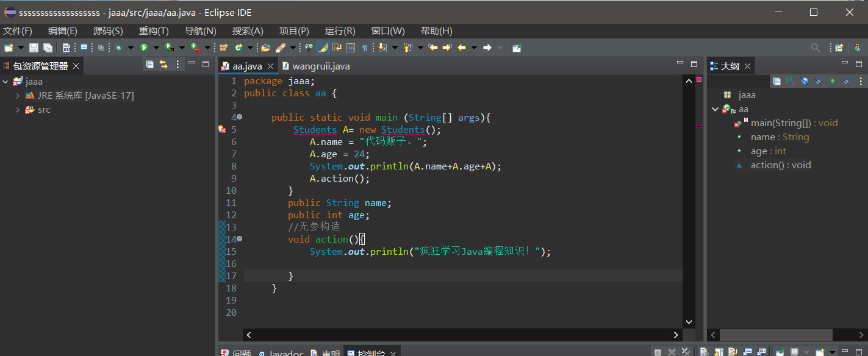Click the Open Type folder icon
868x356 pixels.
(265, 48)
